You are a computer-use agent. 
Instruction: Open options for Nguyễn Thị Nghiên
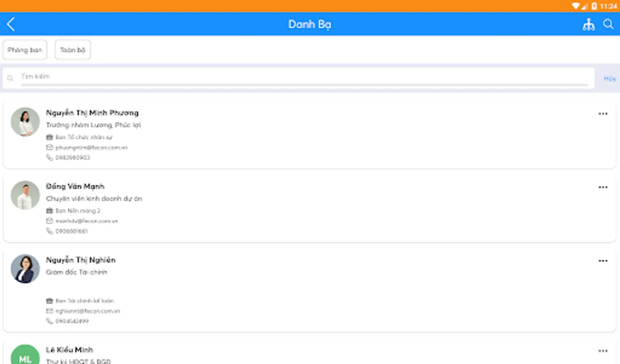[603, 261]
